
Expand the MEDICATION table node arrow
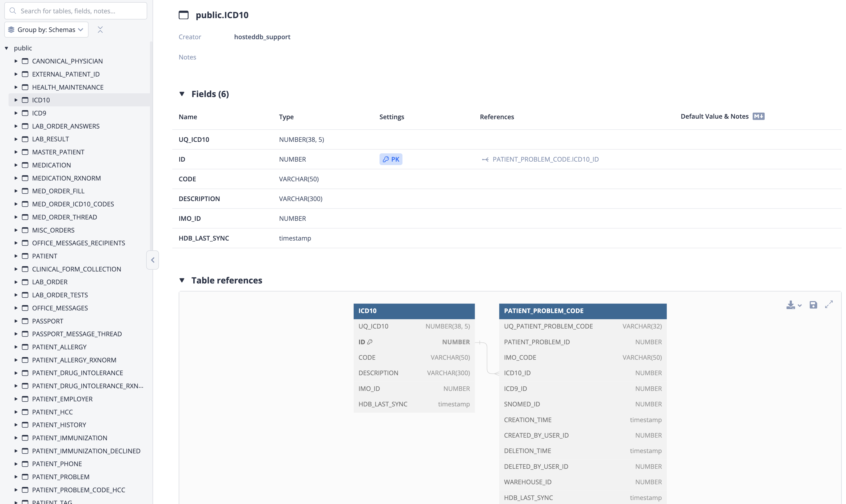[16, 165]
